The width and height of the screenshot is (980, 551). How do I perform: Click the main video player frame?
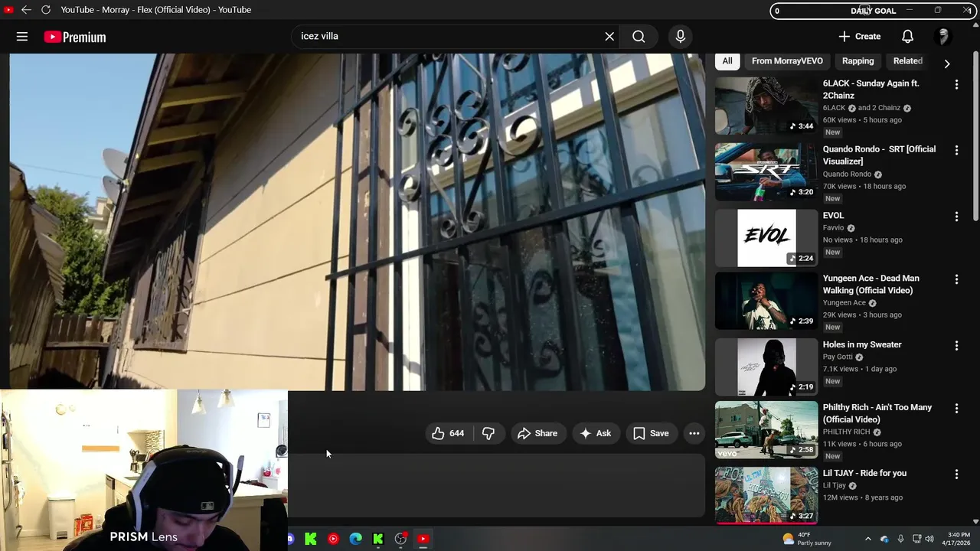[358, 222]
